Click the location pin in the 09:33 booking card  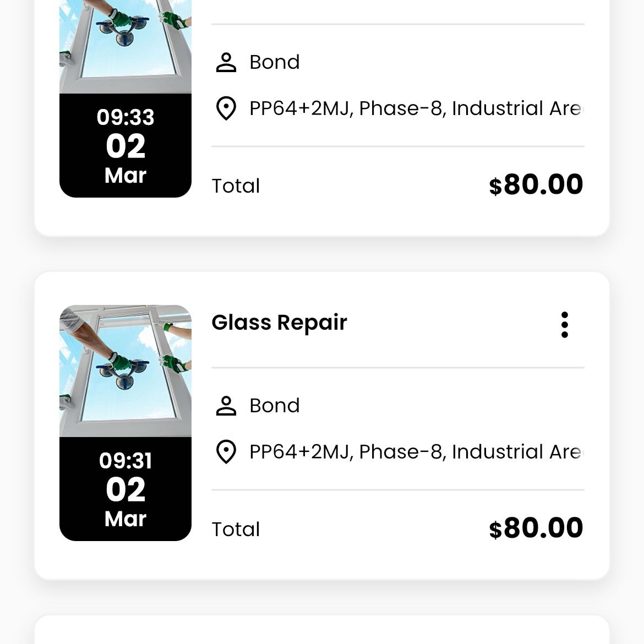(226, 108)
